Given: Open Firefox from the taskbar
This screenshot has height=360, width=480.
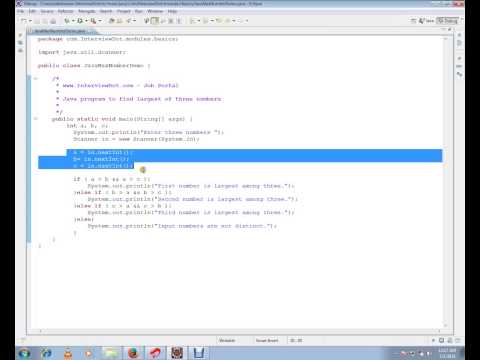Looking at the screenshot, I should pyautogui.click(x=133, y=353).
